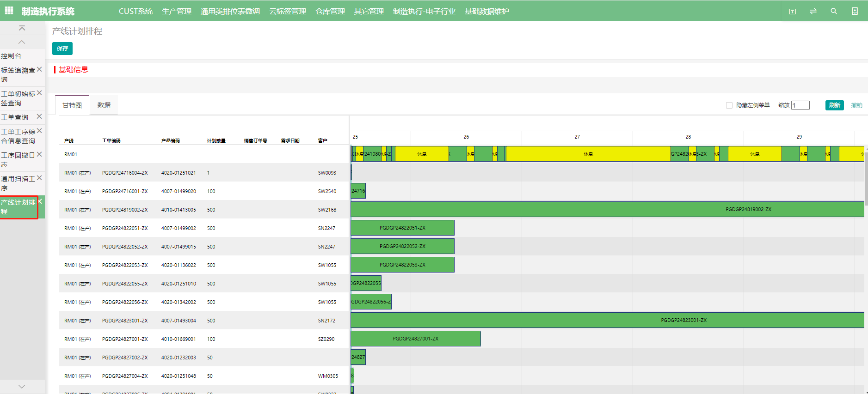Open the search magnifier icon
The height and width of the screenshot is (394, 868).
tap(834, 11)
